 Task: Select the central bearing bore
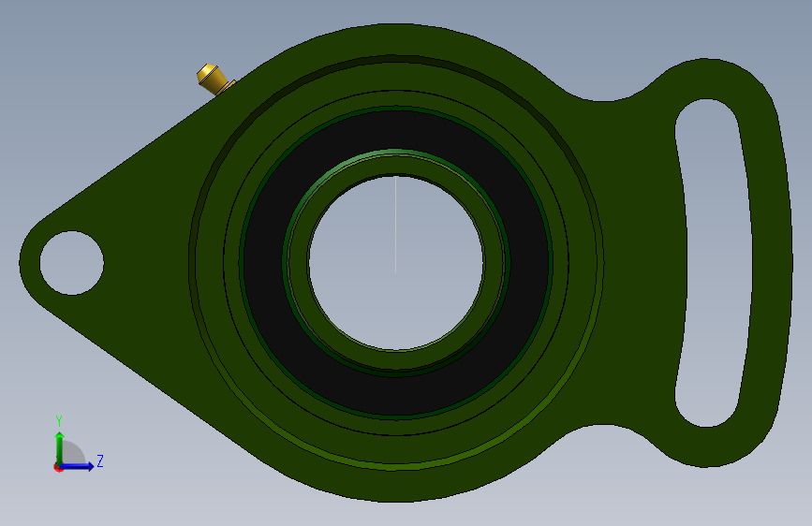395,263
